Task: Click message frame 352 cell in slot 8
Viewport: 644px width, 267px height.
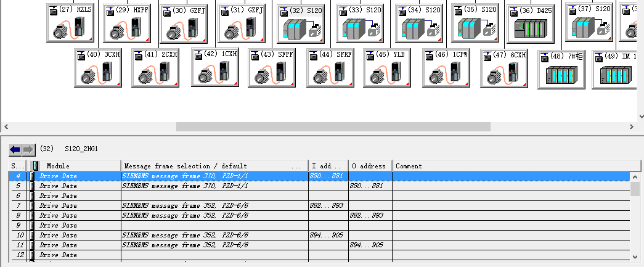Action: [214, 216]
